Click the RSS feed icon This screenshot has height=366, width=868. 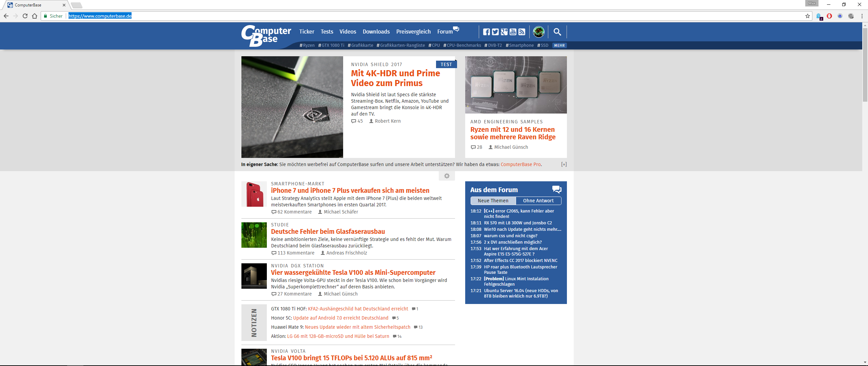(x=522, y=32)
